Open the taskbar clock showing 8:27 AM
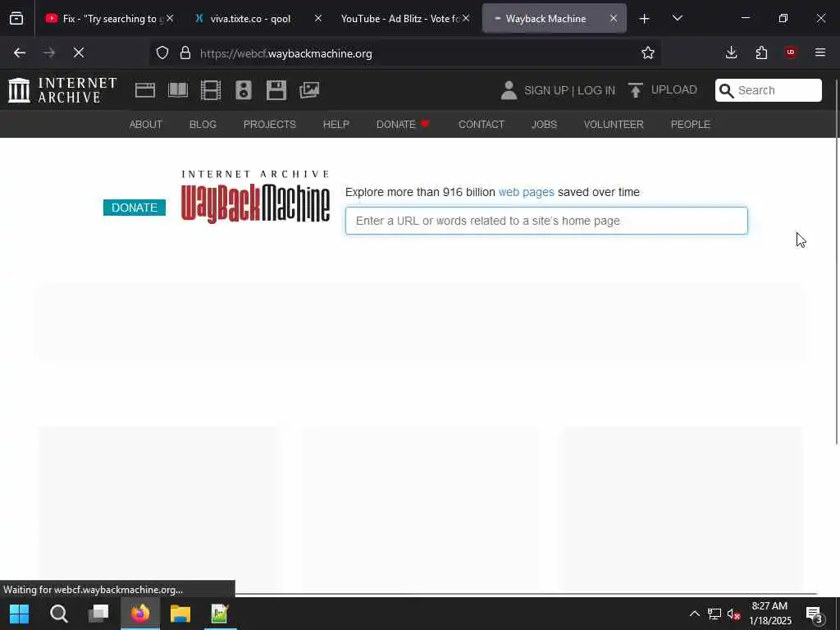The width and height of the screenshot is (840, 630). 769,614
